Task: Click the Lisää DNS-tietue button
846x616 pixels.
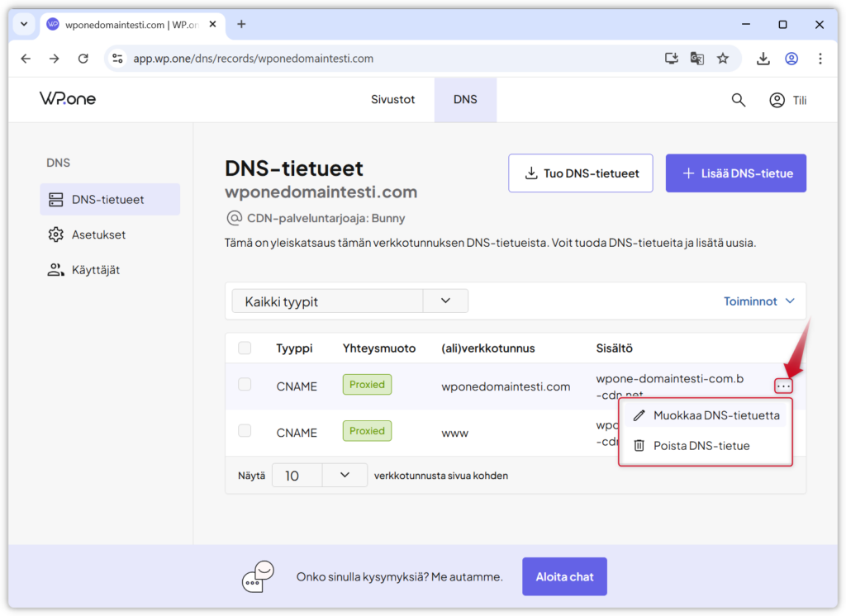Action: tap(735, 173)
